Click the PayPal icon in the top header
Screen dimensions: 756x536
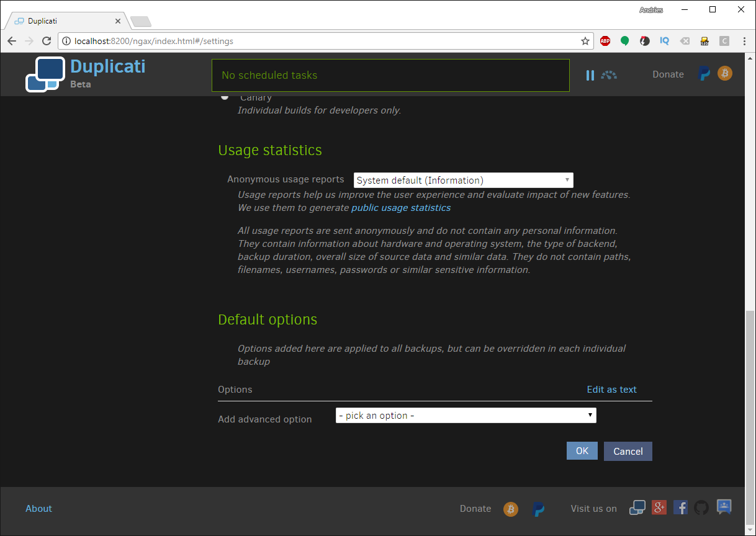click(x=704, y=74)
